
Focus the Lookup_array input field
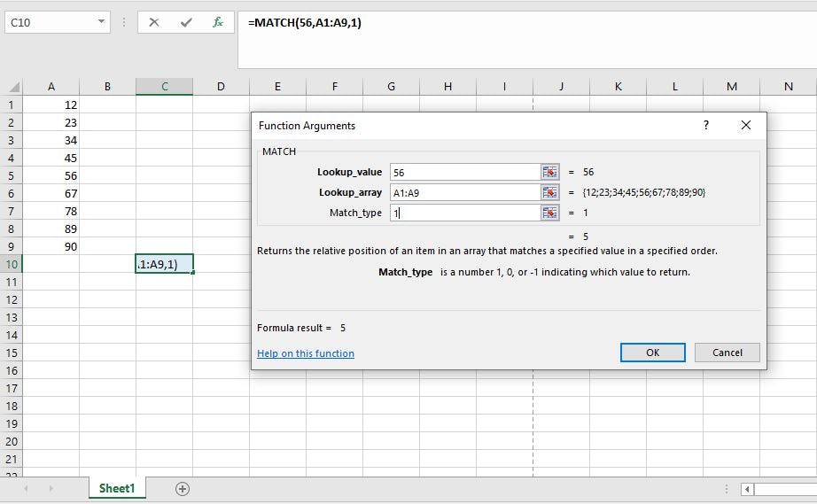(x=465, y=192)
